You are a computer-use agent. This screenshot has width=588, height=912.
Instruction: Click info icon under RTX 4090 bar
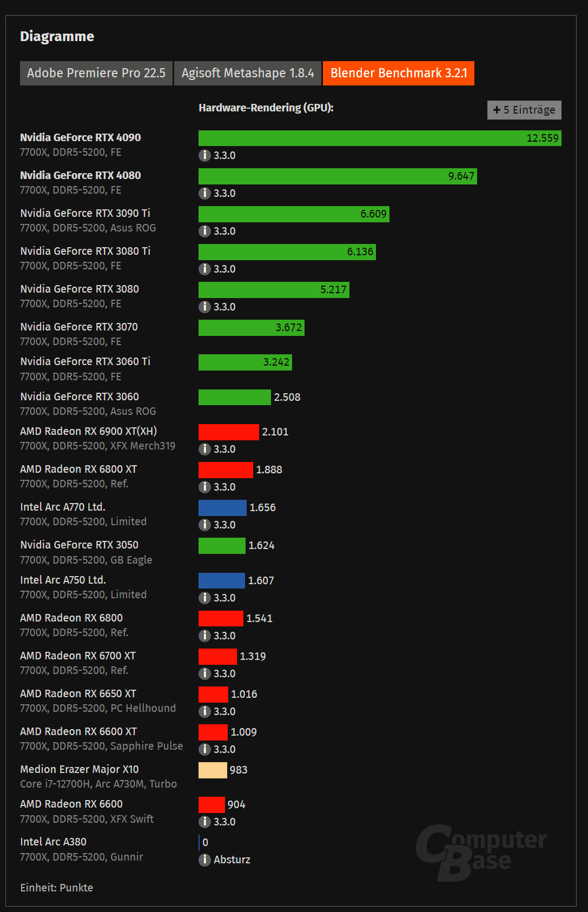[x=204, y=155]
